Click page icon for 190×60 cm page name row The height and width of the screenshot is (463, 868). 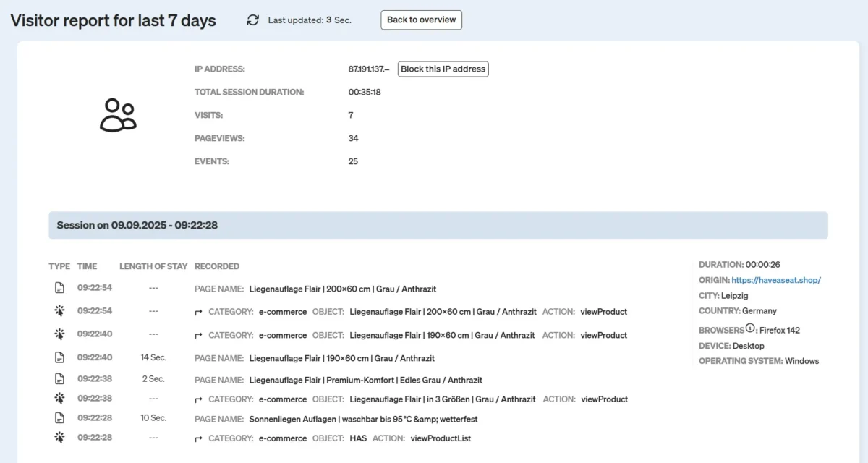pyautogui.click(x=59, y=357)
